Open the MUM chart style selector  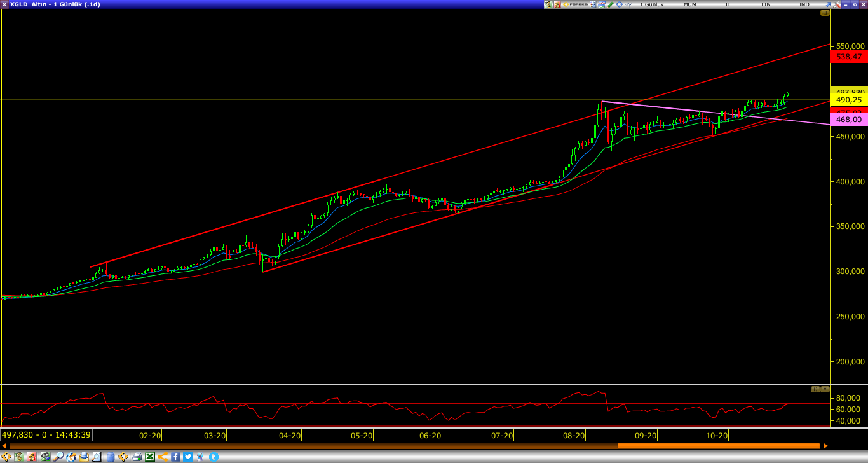[x=690, y=4]
